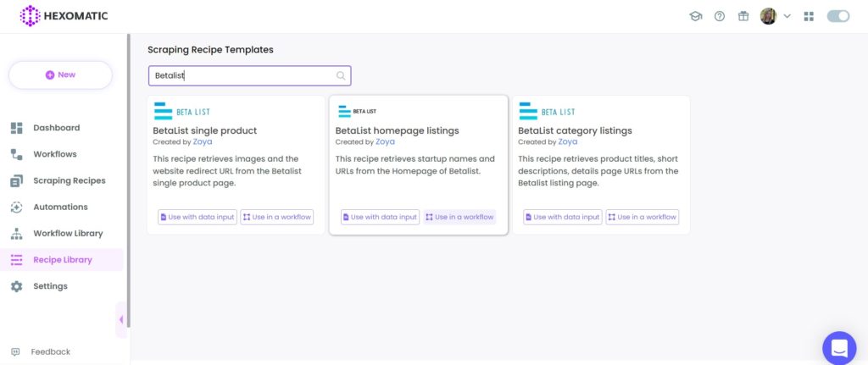Click the Betalist search input field
The image size is (868, 365).
[x=250, y=75]
